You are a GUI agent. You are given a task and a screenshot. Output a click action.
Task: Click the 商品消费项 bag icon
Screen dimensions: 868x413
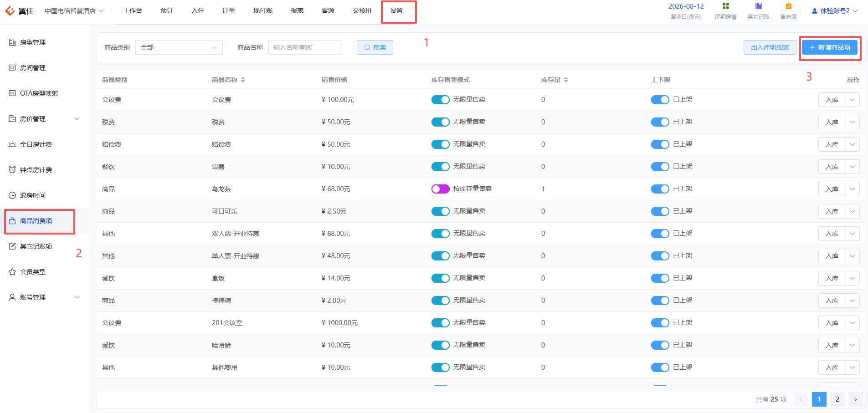pos(12,221)
